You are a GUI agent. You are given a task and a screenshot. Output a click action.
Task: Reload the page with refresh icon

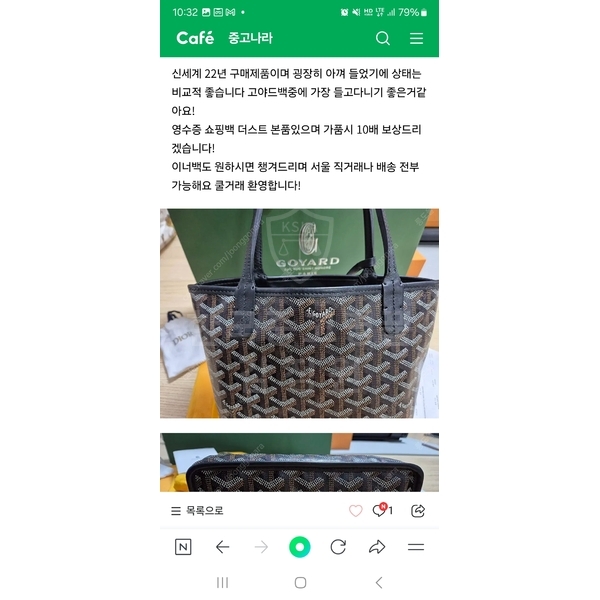coord(338,547)
